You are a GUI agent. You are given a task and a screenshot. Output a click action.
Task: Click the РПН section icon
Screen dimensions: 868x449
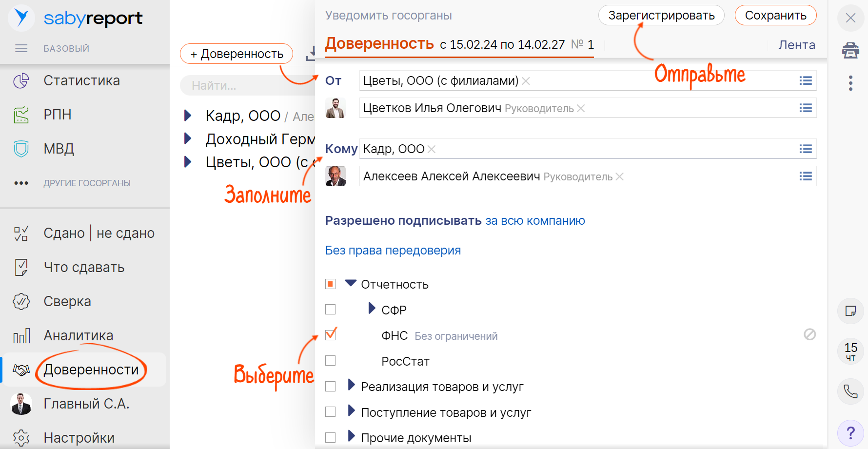[x=21, y=115]
